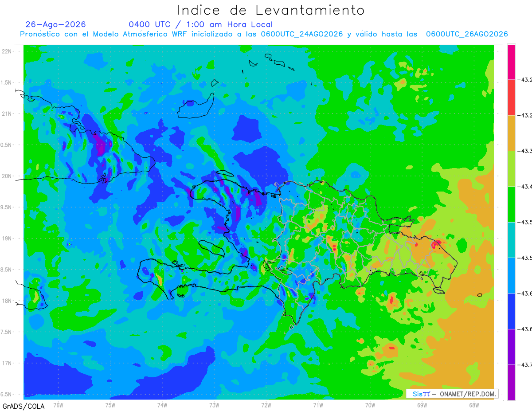Click the '75W' longitude label

pyautogui.click(x=110, y=405)
